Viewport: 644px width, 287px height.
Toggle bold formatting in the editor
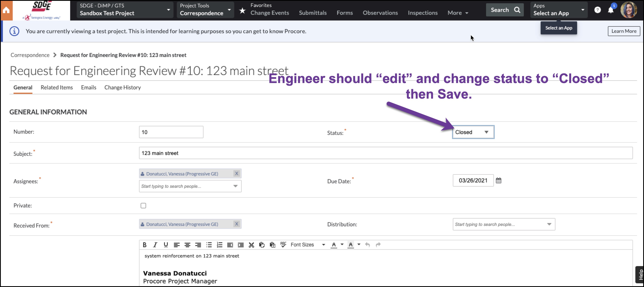click(x=145, y=245)
